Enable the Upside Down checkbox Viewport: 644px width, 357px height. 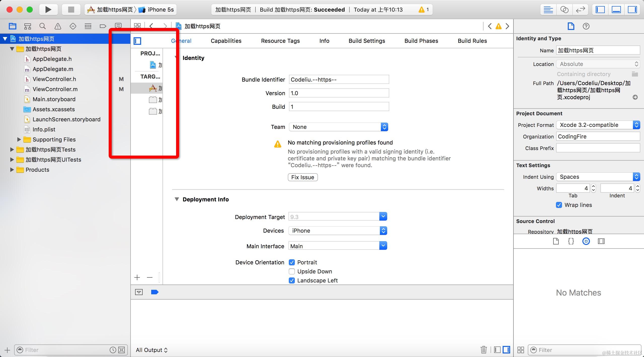pyautogui.click(x=292, y=271)
